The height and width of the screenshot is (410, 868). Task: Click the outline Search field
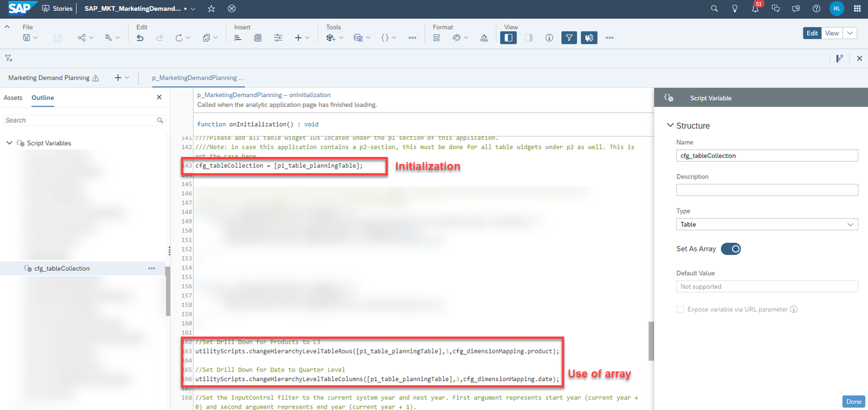click(x=84, y=120)
